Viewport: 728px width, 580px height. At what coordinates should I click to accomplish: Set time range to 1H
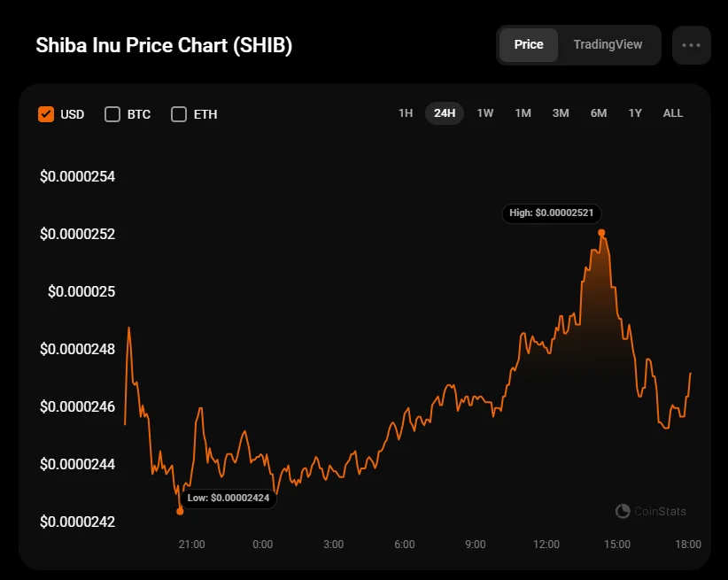pyautogui.click(x=406, y=113)
